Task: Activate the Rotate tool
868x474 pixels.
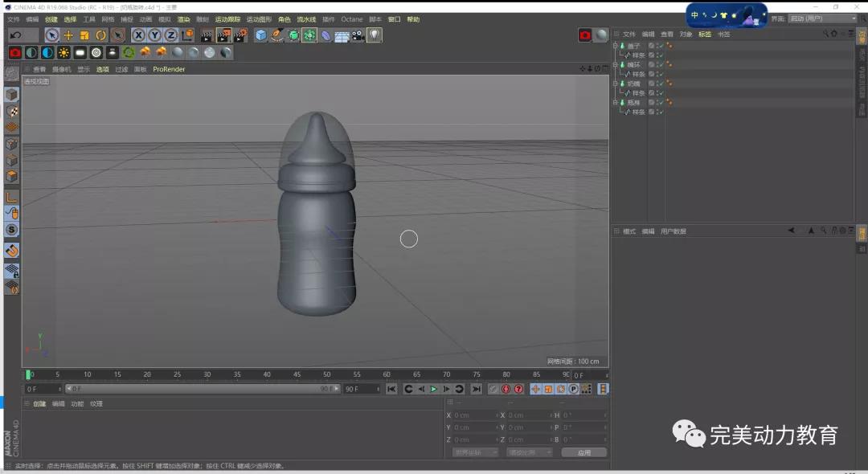Action: (101, 35)
